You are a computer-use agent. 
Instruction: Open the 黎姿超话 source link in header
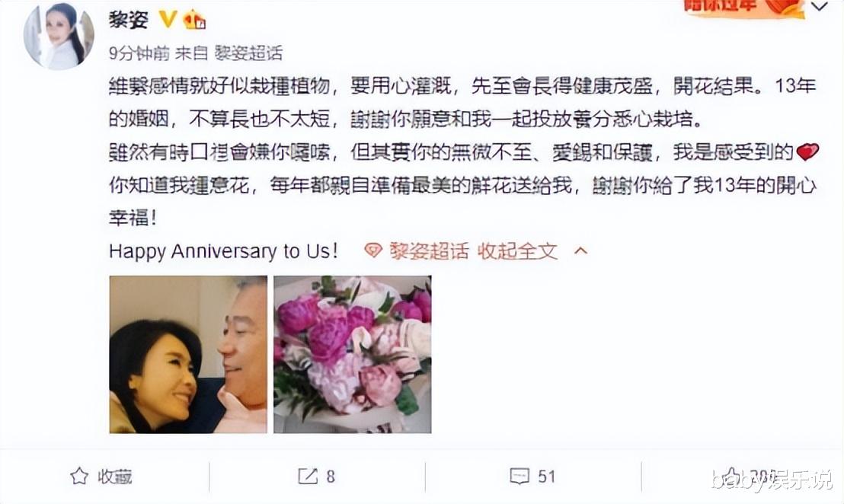[248, 53]
